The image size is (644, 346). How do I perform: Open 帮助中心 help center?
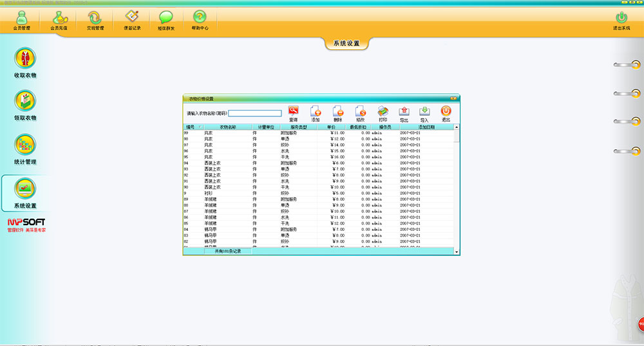point(200,20)
